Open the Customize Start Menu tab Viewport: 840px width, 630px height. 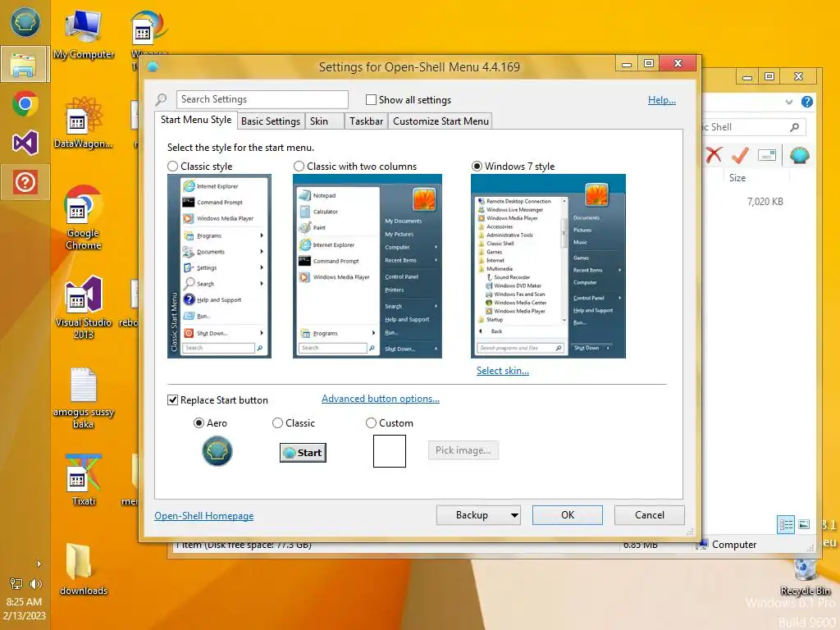coord(441,121)
